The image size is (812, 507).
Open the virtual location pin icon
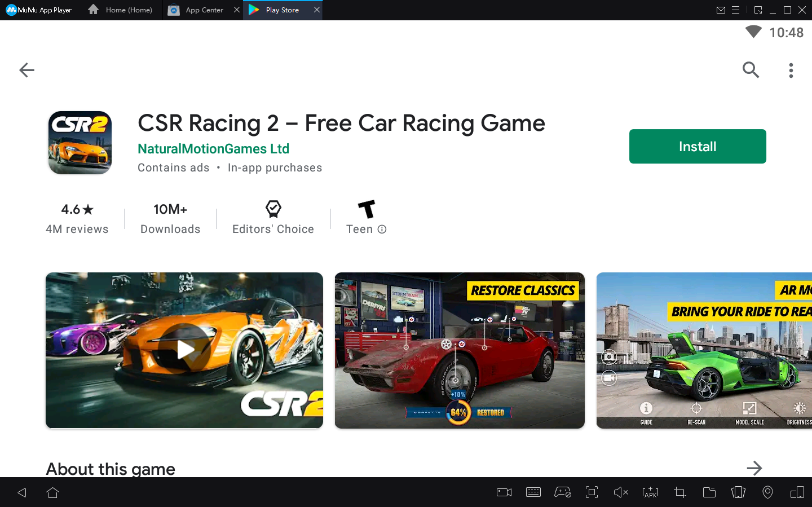[x=767, y=492]
